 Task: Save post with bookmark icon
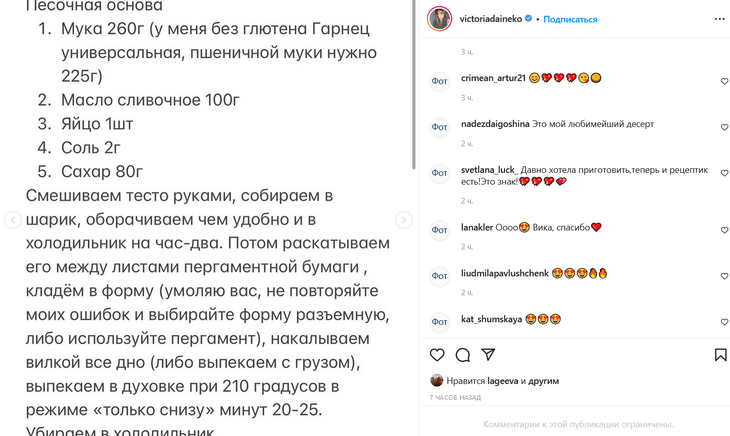[x=720, y=355]
